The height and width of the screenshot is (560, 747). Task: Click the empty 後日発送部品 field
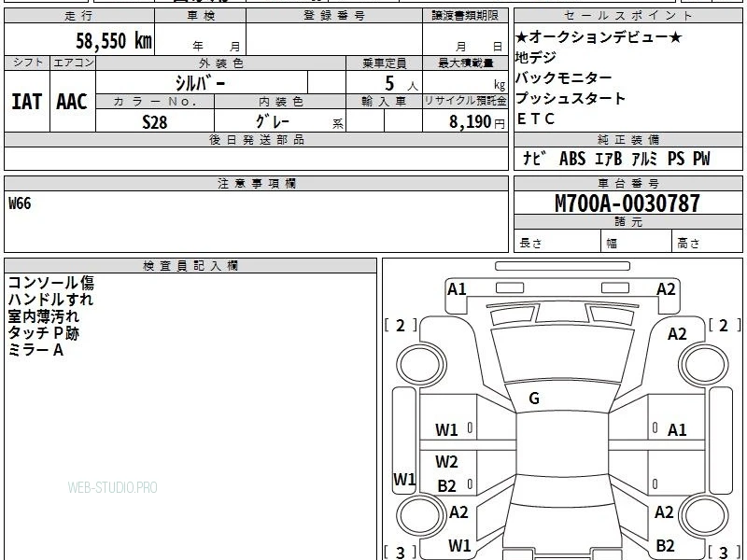coord(256,159)
